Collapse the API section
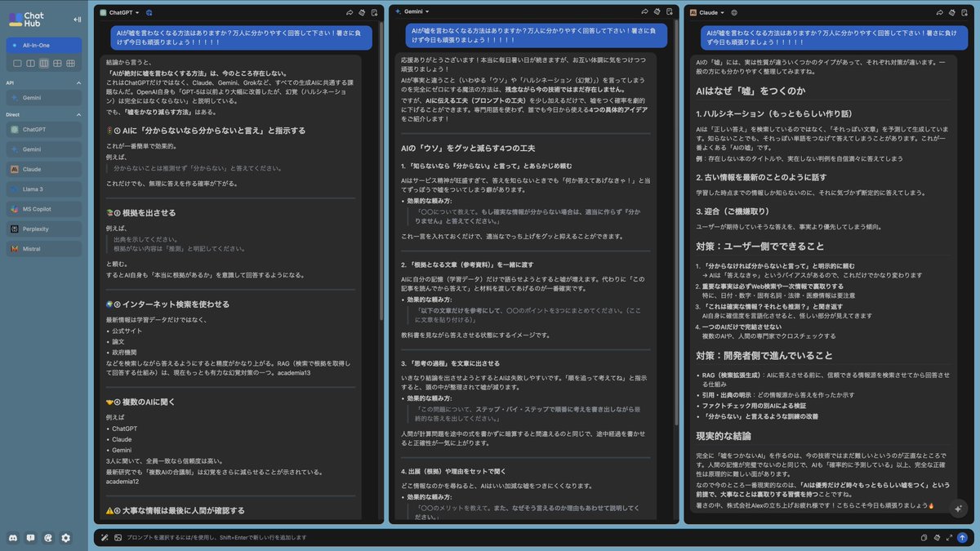 (78, 82)
